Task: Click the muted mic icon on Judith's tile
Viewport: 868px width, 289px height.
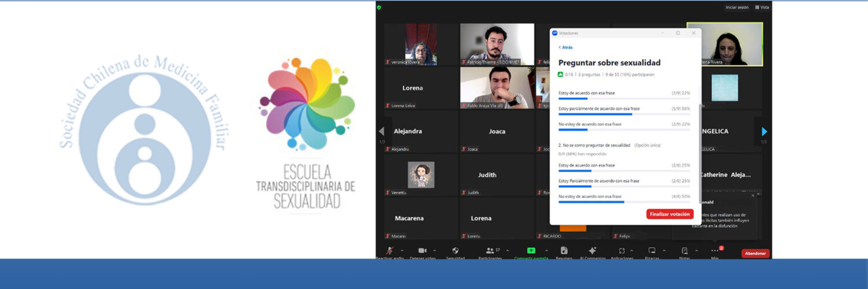Action: (464, 192)
